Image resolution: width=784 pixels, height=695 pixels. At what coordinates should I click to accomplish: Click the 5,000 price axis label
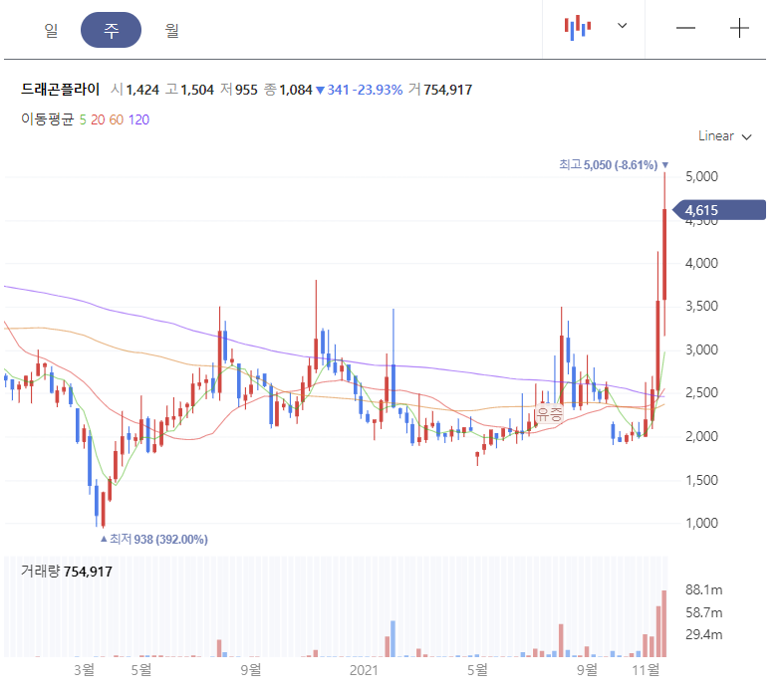tap(701, 176)
